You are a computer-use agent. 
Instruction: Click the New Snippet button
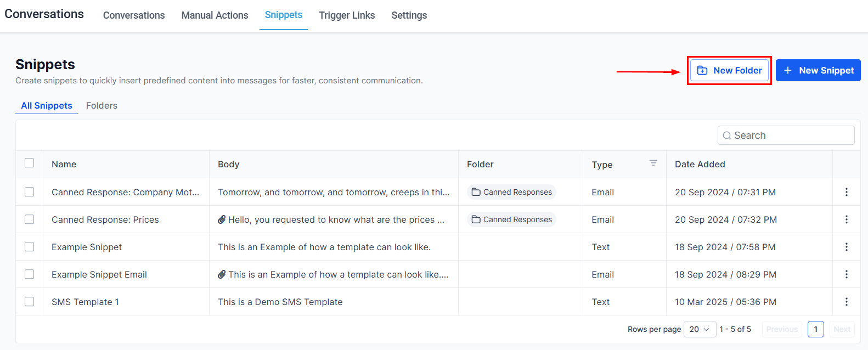point(818,70)
